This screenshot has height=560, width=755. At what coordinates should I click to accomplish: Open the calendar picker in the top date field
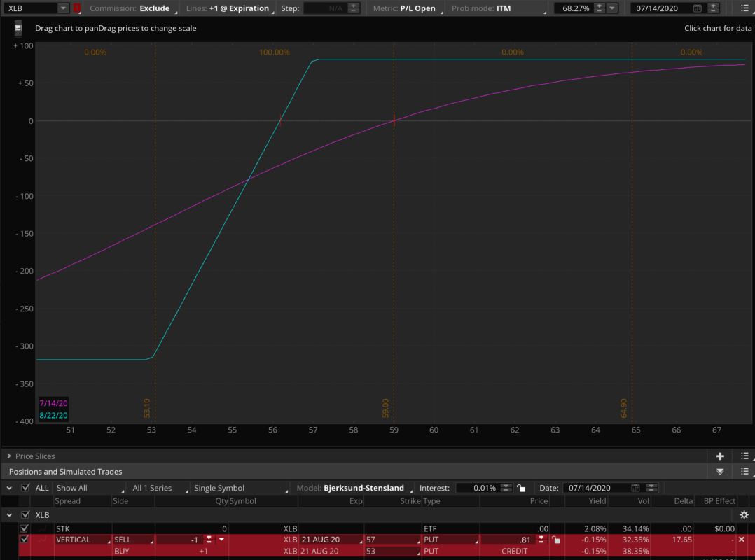(697, 8)
